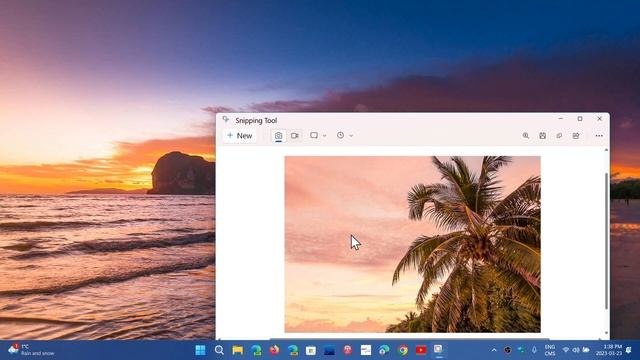This screenshot has width=640, height=360.
Task: Save the snip with the floppy icon
Action: 542,136
